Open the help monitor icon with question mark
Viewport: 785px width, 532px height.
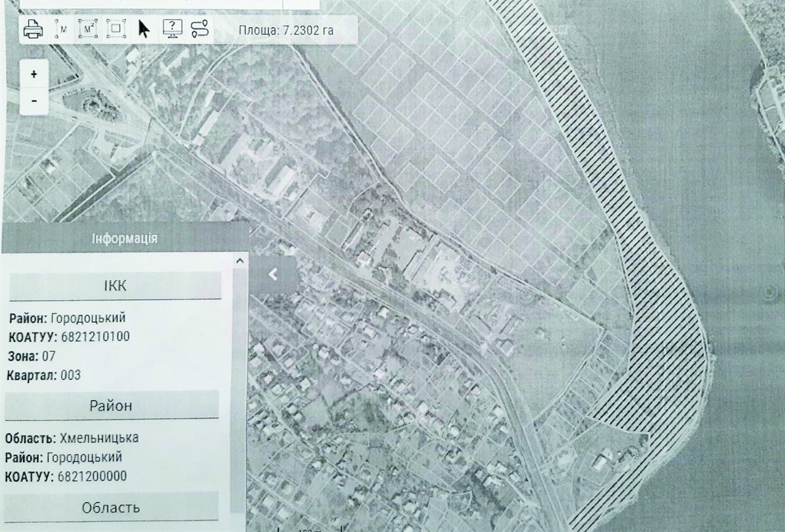tap(172, 29)
